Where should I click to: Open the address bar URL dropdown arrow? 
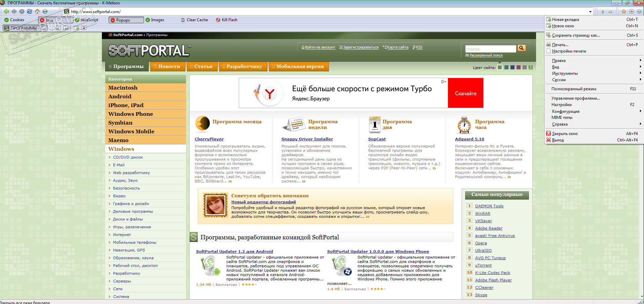(590, 12)
